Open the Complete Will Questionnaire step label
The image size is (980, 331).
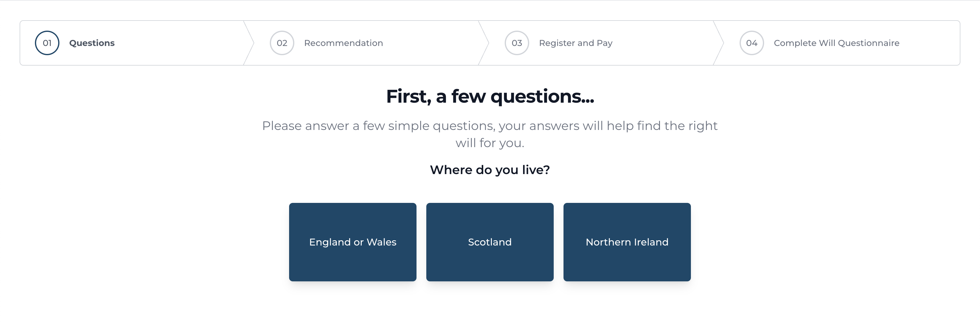836,43
